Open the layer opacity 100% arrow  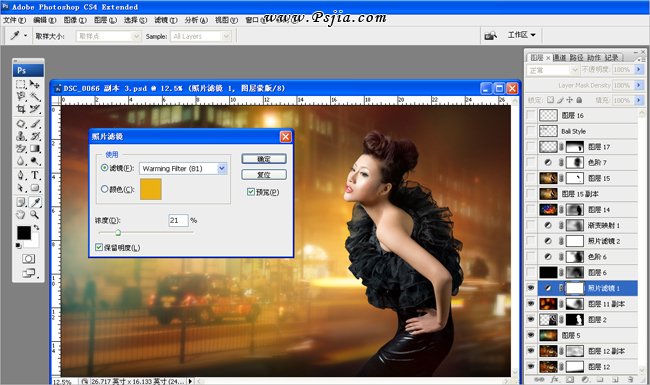(639, 70)
